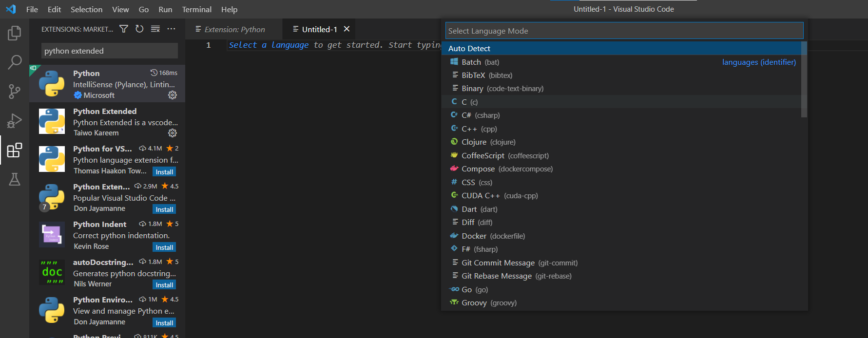Open manage gear for Python Extended
Viewport: 868px width, 338px height.
[173, 133]
